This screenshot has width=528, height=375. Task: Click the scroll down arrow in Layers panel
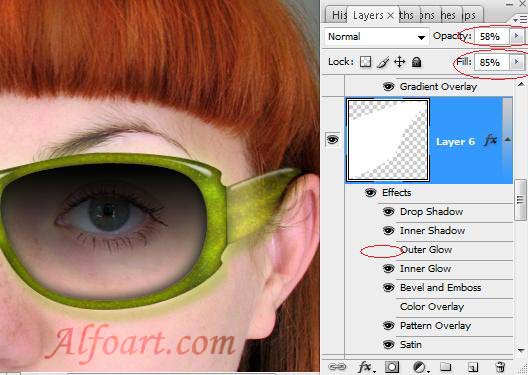click(x=520, y=351)
